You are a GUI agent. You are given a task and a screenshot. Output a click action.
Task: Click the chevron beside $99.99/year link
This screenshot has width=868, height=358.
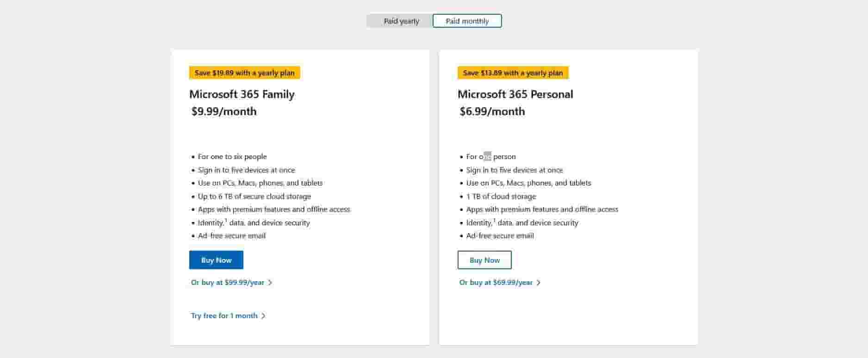[270, 282]
